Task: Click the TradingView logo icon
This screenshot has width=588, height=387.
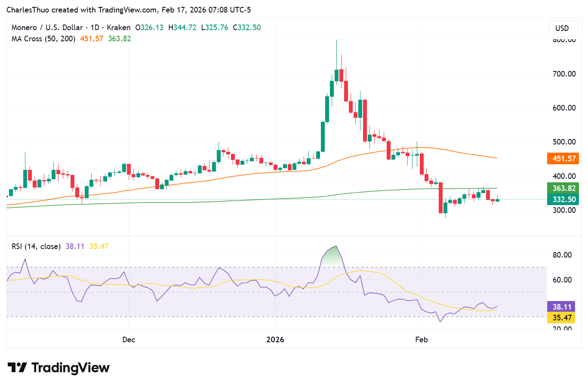Action: pyautogui.click(x=18, y=367)
